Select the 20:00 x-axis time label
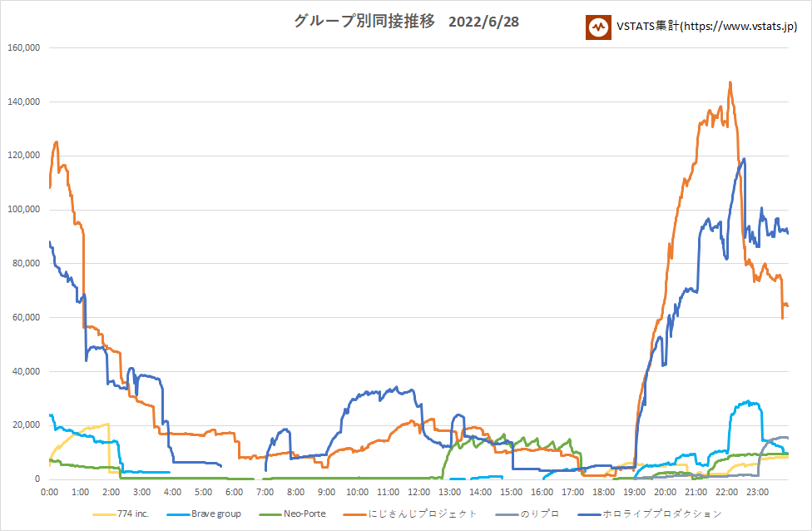Image resolution: width=812 pixels, height=531 pixels. 666,492
